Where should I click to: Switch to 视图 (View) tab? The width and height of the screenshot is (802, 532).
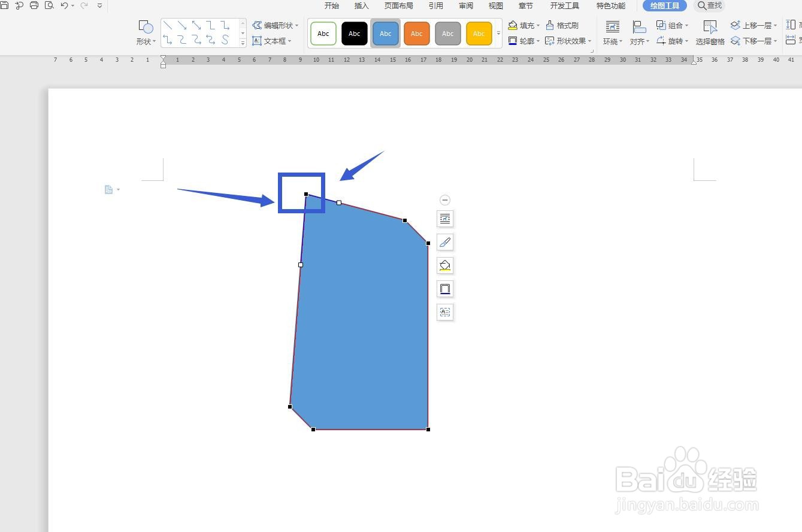496,6
